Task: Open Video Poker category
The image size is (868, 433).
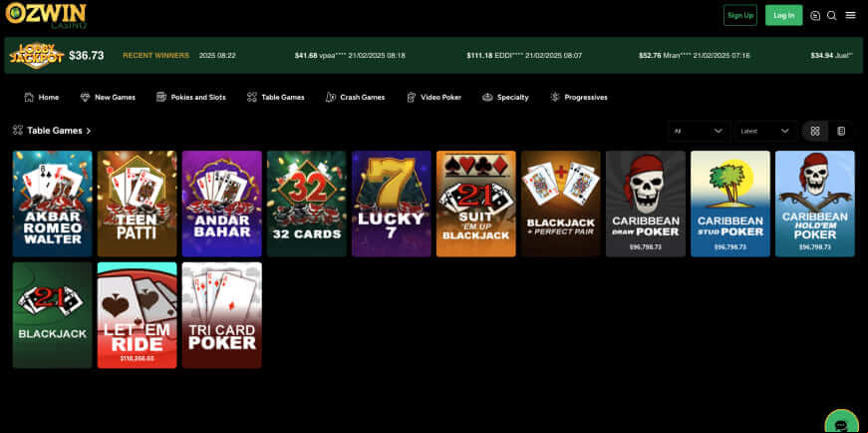Action: 434,97
